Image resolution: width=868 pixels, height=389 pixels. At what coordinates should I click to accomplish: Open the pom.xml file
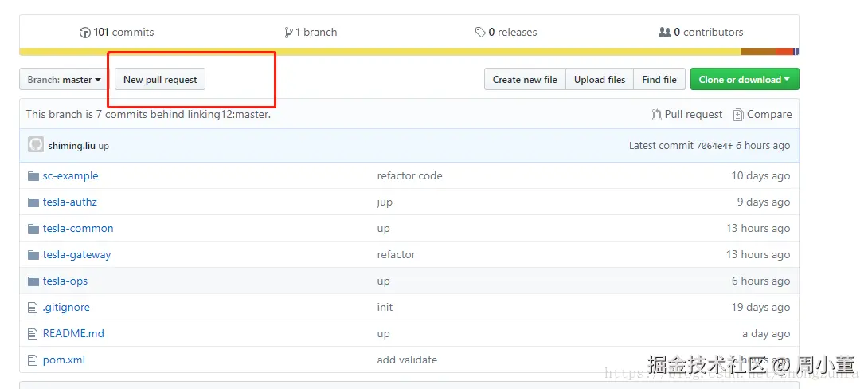65,360
